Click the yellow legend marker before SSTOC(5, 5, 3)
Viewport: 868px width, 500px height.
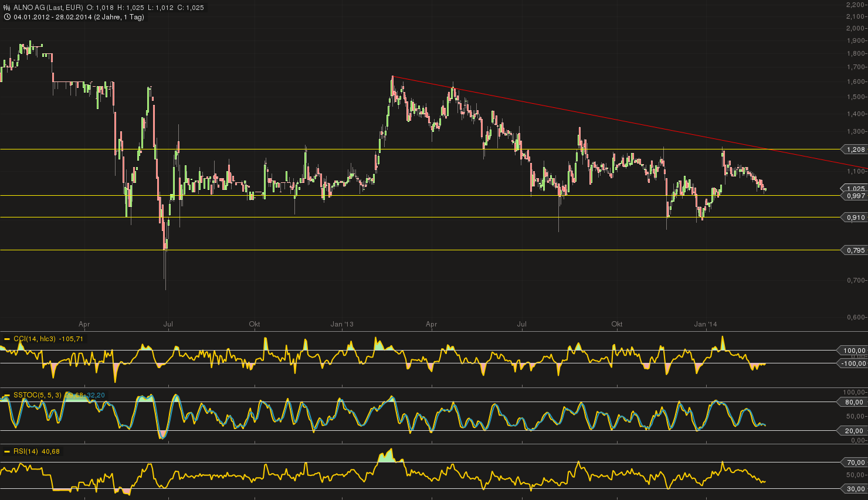pyautogui.click(x=6, y=394)
